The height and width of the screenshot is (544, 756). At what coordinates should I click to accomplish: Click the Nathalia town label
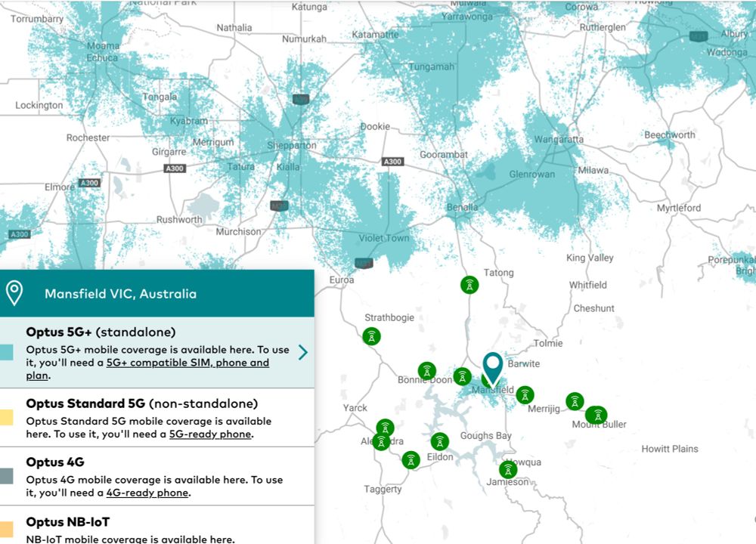click(x=234, y=28)
